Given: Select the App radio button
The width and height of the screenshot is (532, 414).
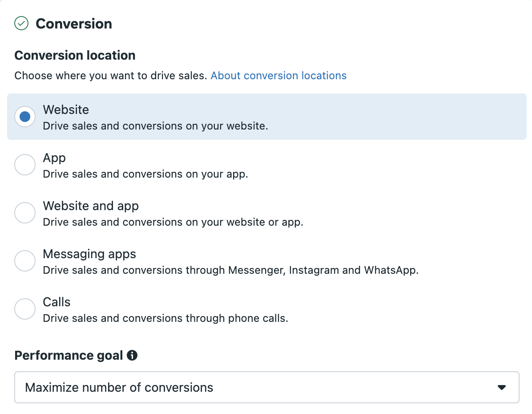Looking at the screenshot, I should [25, 165].
